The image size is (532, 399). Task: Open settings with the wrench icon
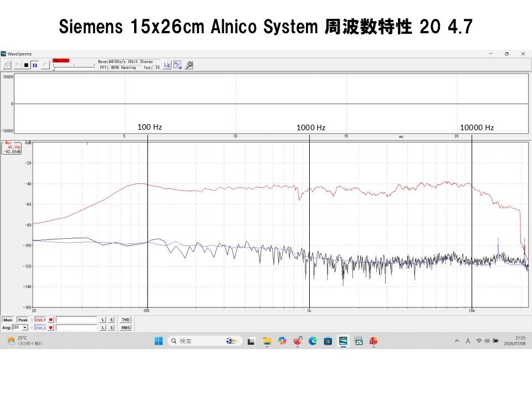coord(189,65)
